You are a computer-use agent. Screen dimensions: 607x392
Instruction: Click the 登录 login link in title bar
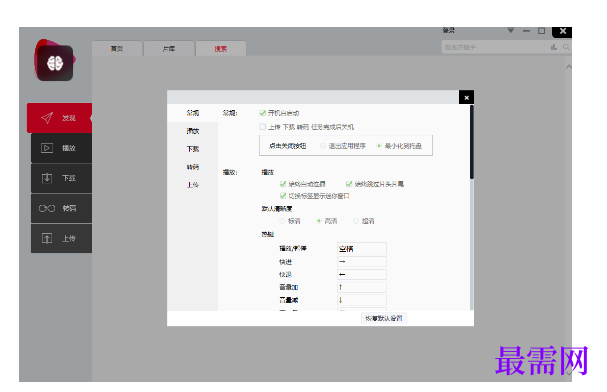coord(449,30)
